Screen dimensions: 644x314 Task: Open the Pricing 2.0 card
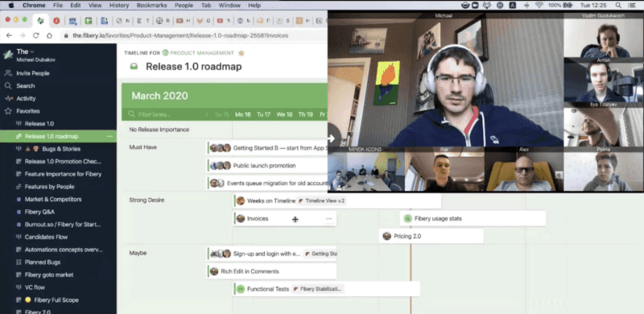[431, 237]
